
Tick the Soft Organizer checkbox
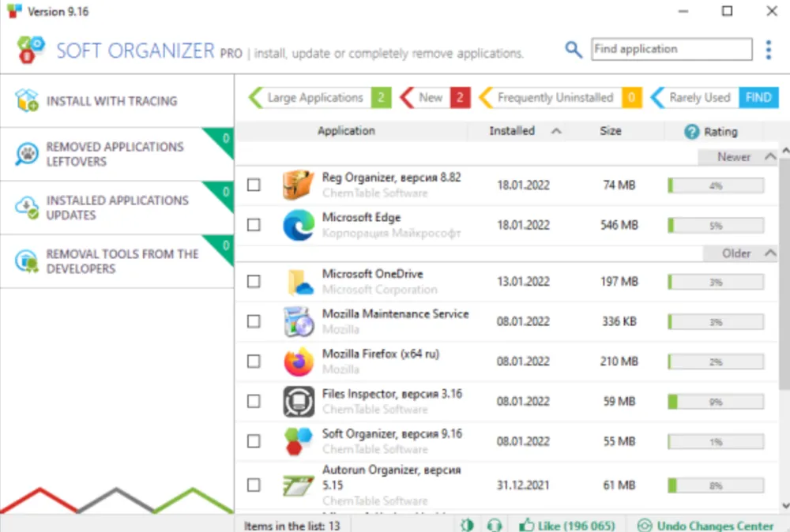pos(254,440)
